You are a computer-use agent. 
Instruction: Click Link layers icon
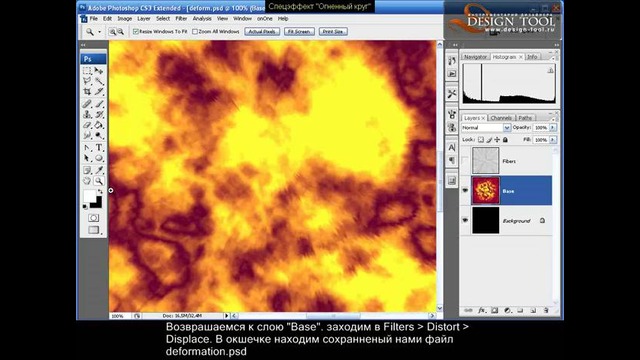469,311
